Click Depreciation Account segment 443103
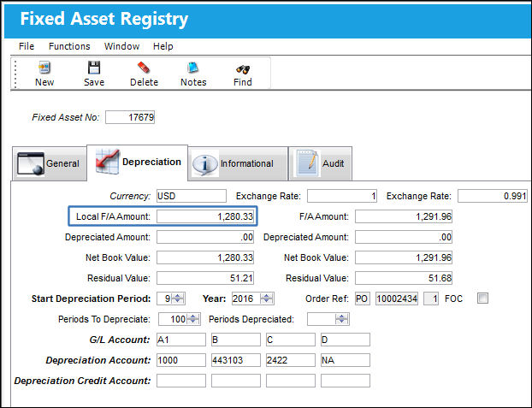 236,360
